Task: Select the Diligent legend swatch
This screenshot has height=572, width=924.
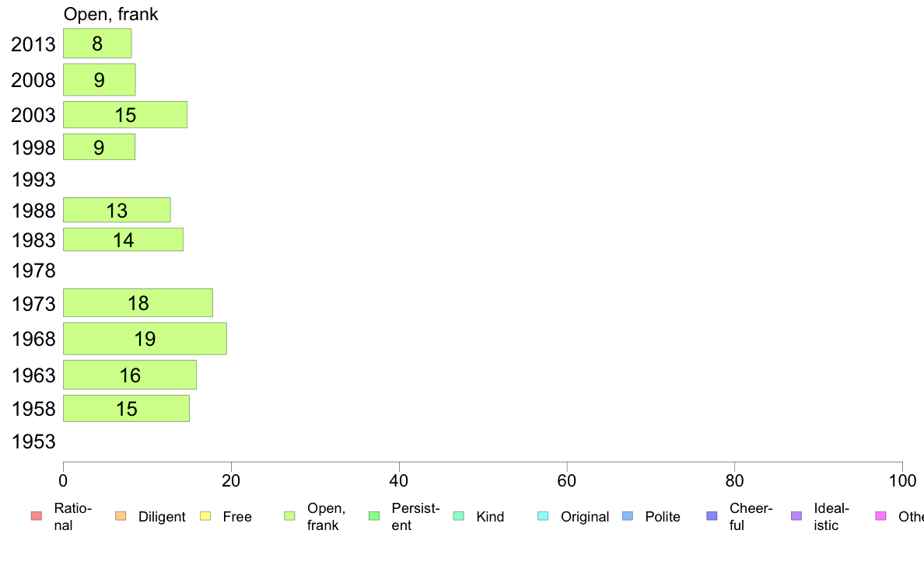Action: click(x=121, y=516)
